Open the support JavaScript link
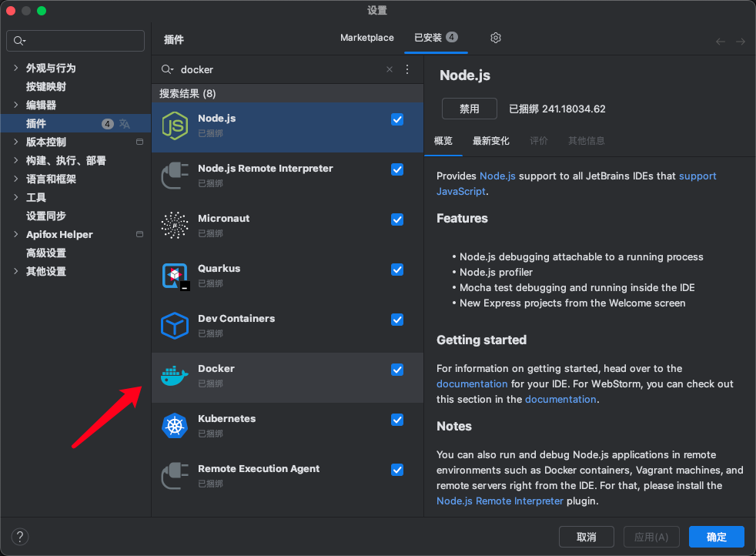Image resolution: width=756 pixels, height=556 pixels. 697,176
